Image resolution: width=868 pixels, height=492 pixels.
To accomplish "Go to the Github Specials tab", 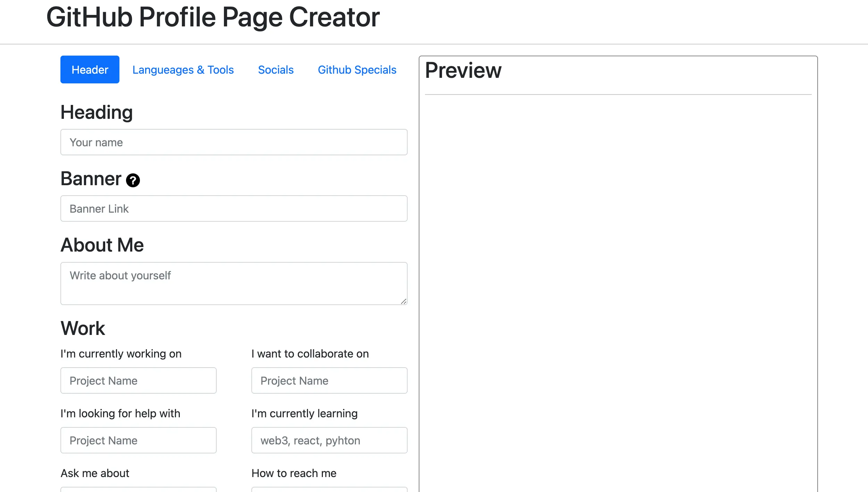I will pos(357,69).
